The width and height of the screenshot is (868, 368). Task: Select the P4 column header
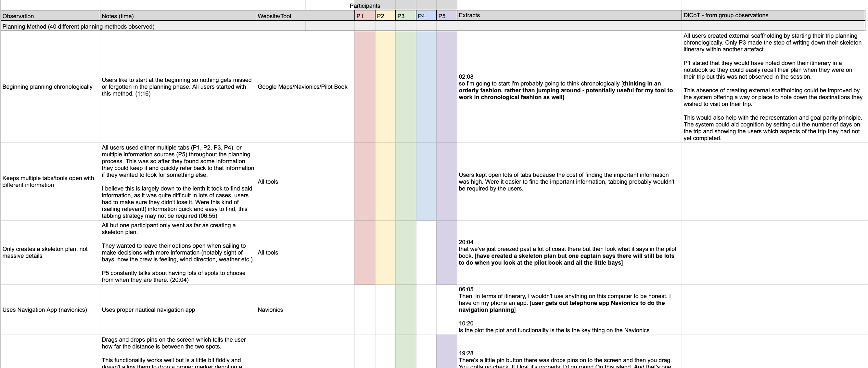click(x=427, y=16)
